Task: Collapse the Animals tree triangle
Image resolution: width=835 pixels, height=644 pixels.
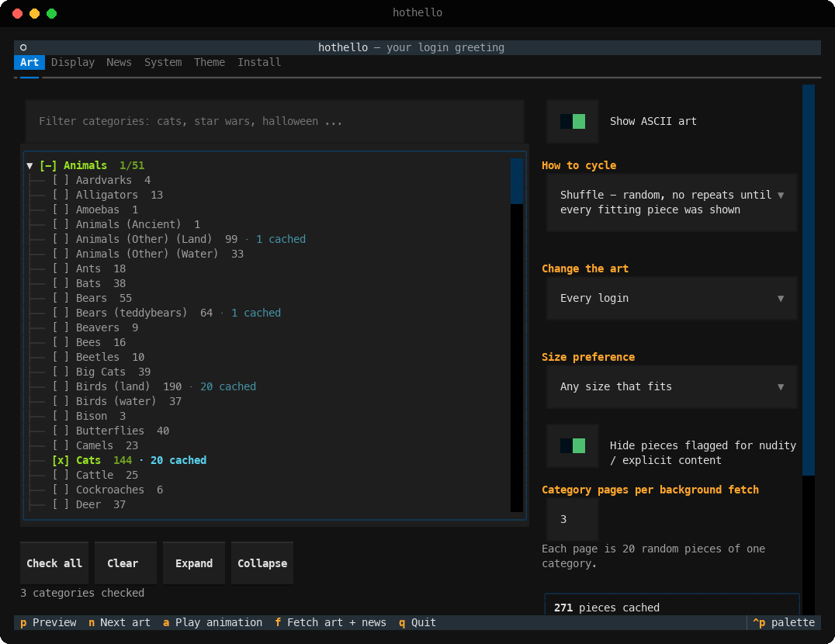Action: tap(29, 165)
